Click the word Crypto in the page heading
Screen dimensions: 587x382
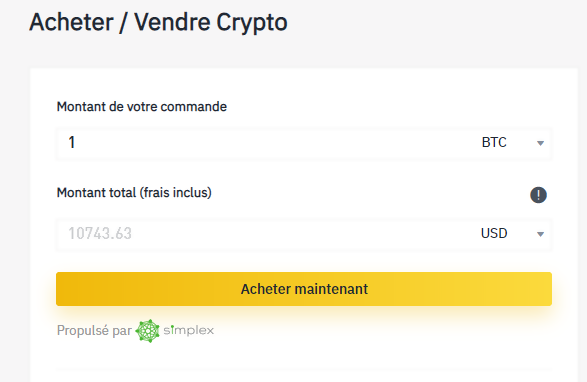click(252, 23)
